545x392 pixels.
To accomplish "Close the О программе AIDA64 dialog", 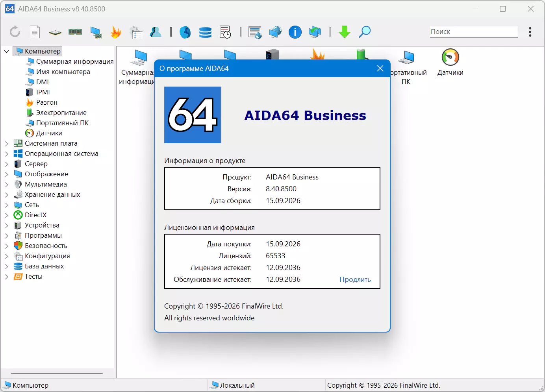I will pyautogui.click(x=380, y=68).
